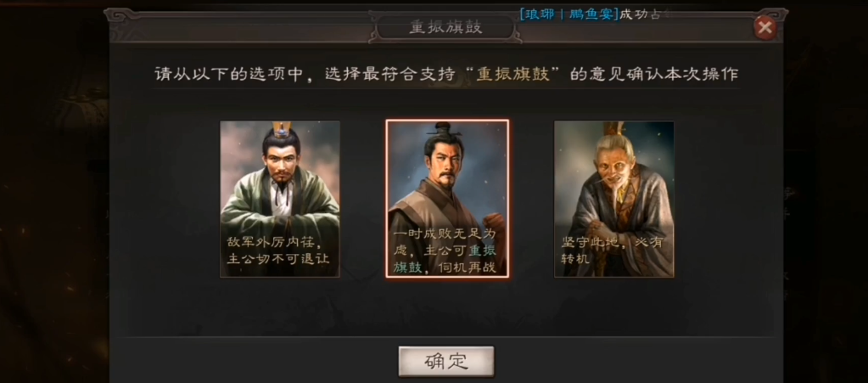This screenshot has width=868, height=383.
Task: Close the 重振旗鼓 dialog with the red X
Action: coord(765,27)
